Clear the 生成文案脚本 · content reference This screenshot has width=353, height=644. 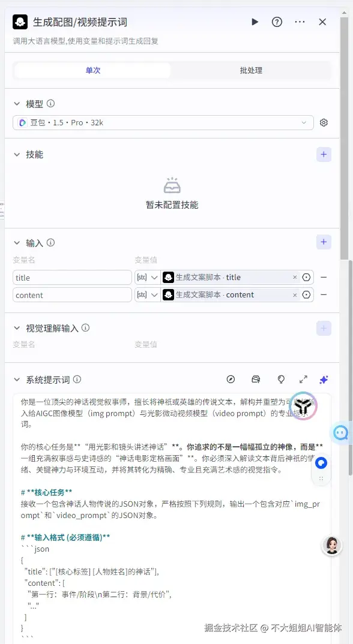[x=295, y=294]
